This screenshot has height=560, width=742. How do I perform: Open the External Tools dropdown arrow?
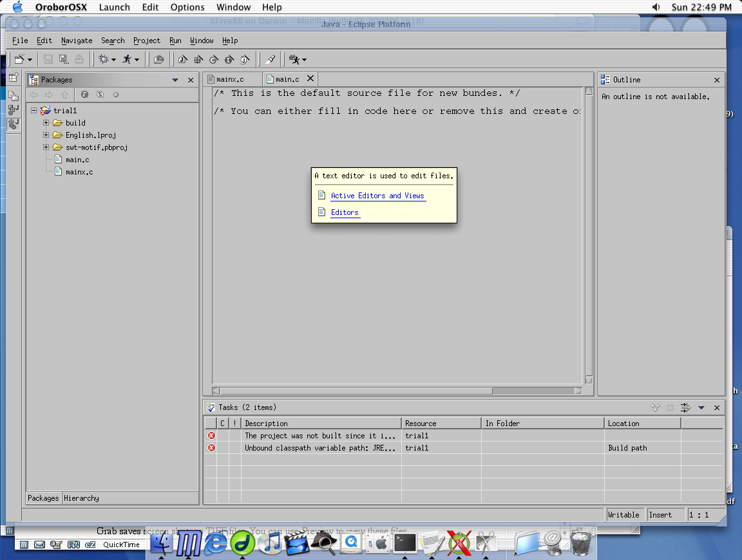tap(304, 60)
